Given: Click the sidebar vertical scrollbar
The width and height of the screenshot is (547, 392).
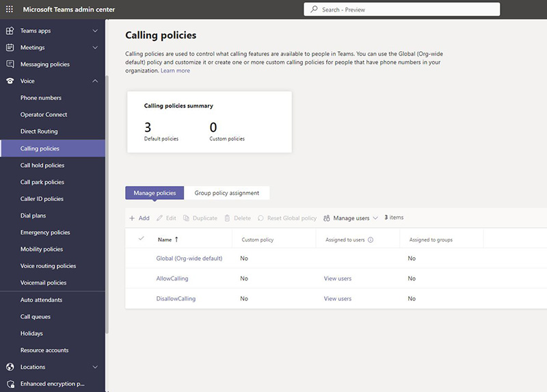Looking at the screenshot, I should tap(107, 204).
